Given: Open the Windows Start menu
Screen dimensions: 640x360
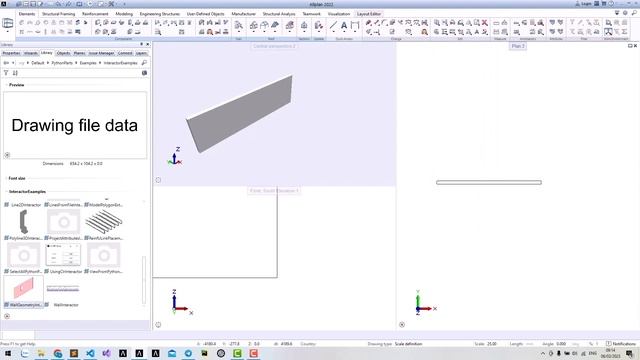Looking at the screenshot, I should 8,353.
